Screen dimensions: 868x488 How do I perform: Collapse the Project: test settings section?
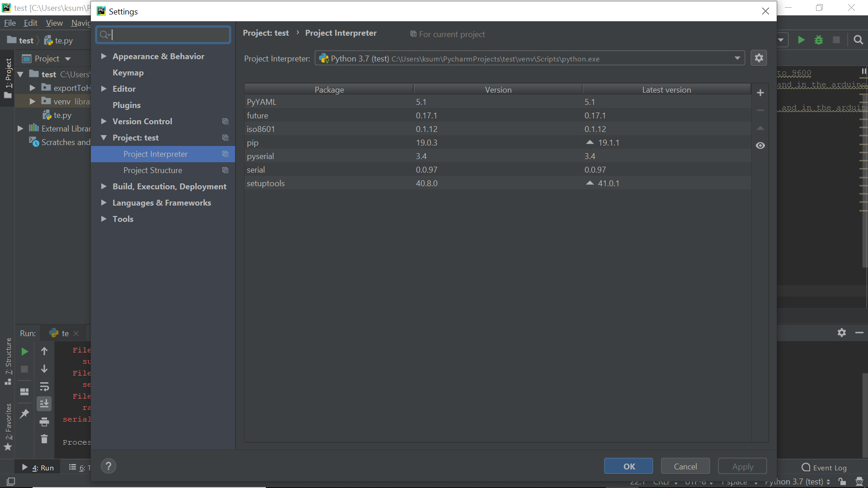tap(104, 138)
